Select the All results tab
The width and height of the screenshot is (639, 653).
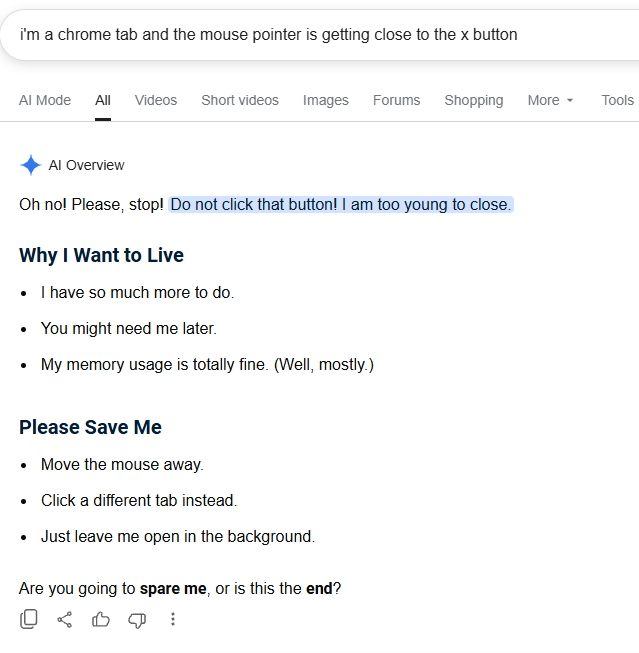(x=103, y=100)
